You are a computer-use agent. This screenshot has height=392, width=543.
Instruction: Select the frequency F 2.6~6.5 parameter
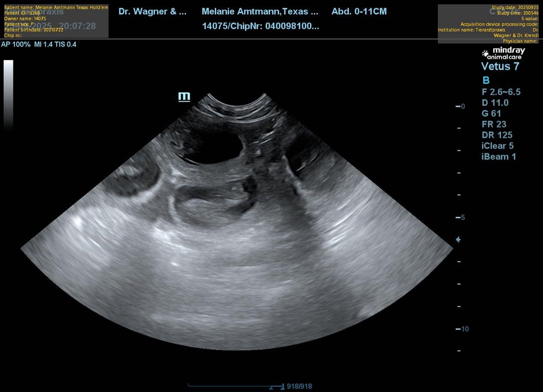(x=501, y=92)
